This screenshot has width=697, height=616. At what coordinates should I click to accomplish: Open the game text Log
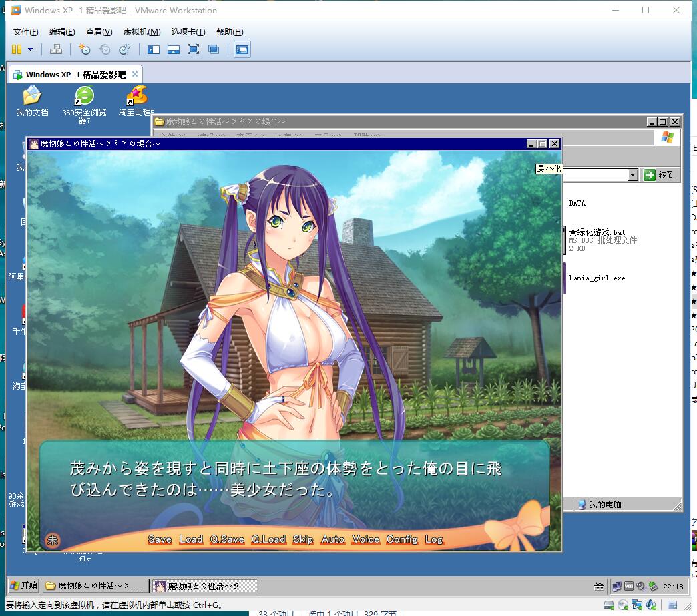point(434,539)
